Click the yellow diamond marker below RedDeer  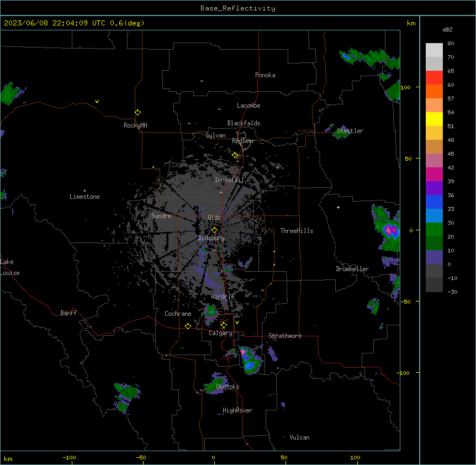[235, 155]
